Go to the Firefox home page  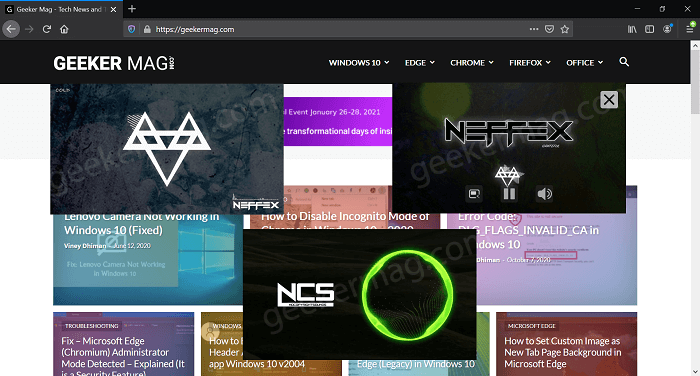pos(64,29)
